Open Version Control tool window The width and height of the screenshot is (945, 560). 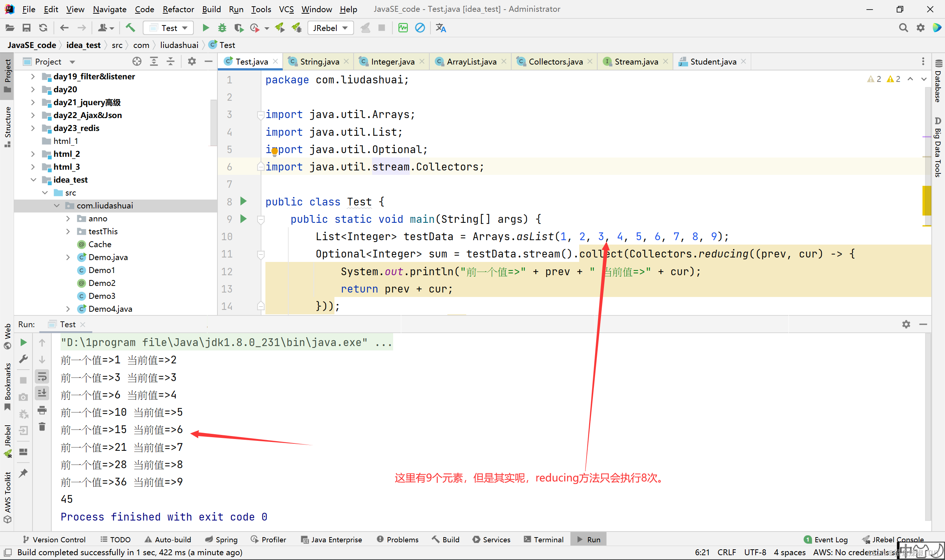pos(54,540)
